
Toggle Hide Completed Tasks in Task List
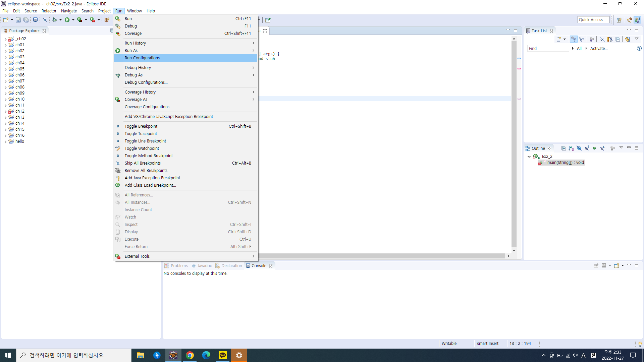point(602,39)
